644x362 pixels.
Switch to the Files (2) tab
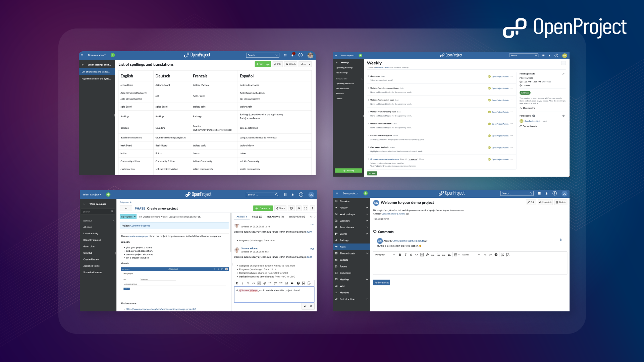(257, 217)
